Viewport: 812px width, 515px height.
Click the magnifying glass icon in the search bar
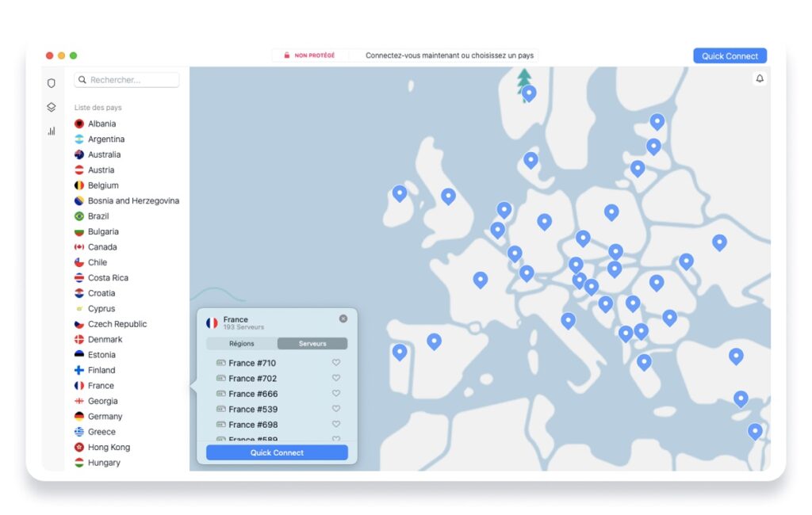pyautogui.click(x=82, y=79)
